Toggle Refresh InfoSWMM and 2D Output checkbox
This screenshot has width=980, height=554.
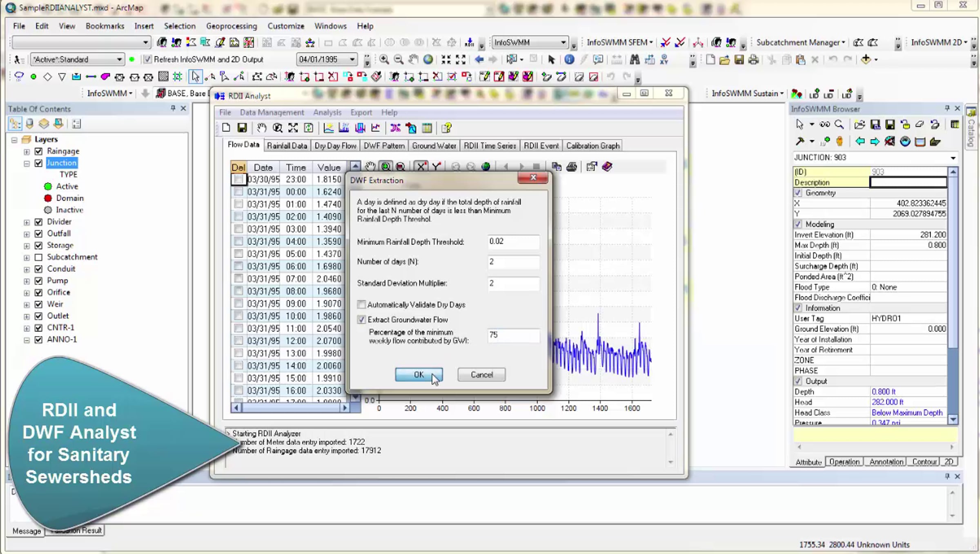pos(147,60)
